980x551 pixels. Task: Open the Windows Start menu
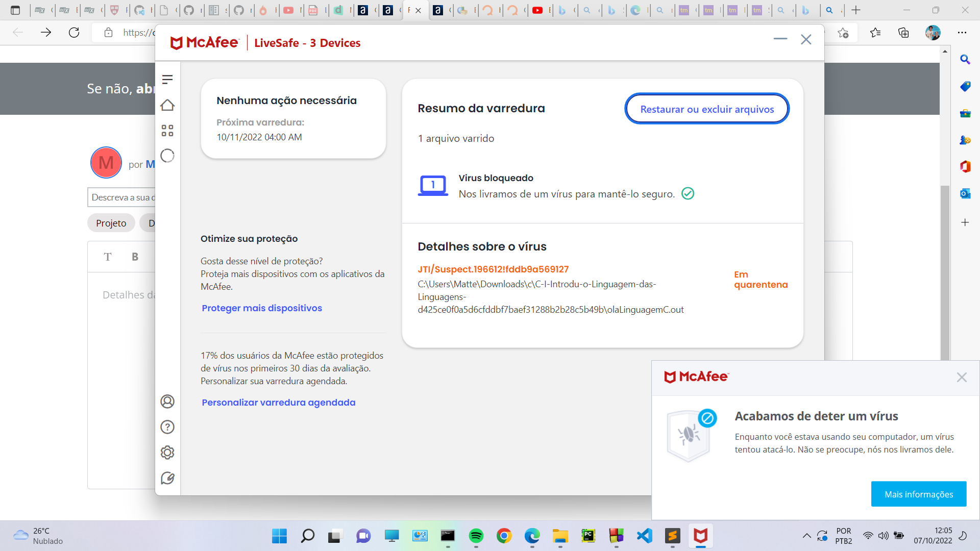coord(279,536)
